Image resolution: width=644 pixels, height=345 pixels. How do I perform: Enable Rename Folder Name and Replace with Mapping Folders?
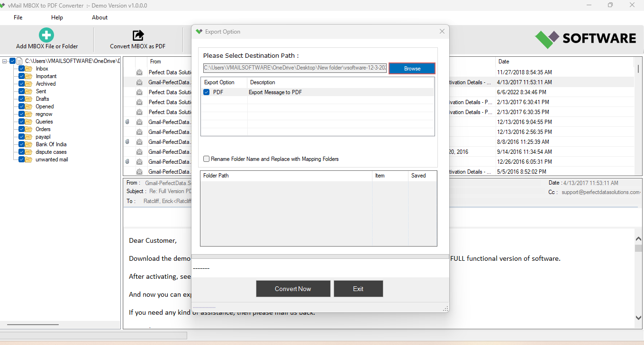click(x=206, y=159)
